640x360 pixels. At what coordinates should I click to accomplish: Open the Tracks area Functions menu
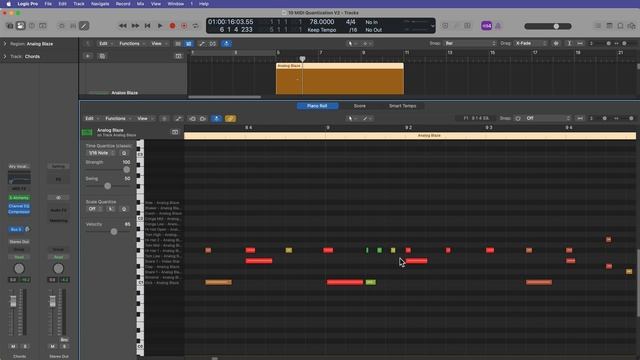coord(131,43)
